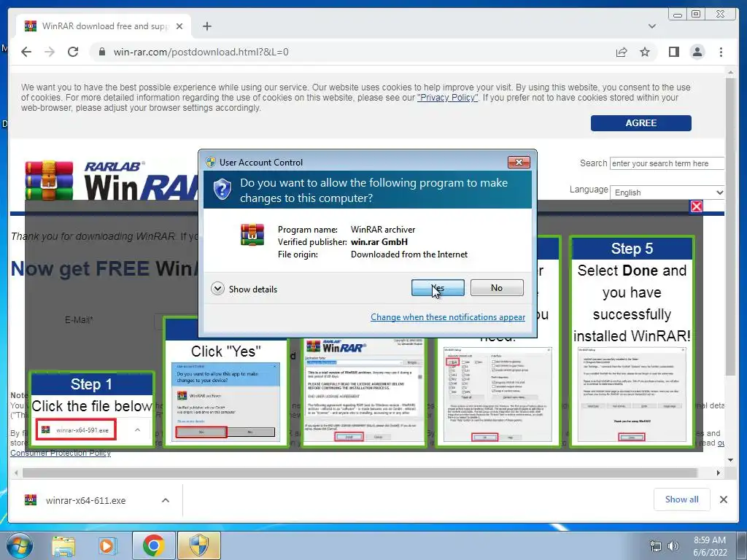The height and width of the screenshot is (560, 747).
Task: Open Windows Start menu
Action: (19, 545)
